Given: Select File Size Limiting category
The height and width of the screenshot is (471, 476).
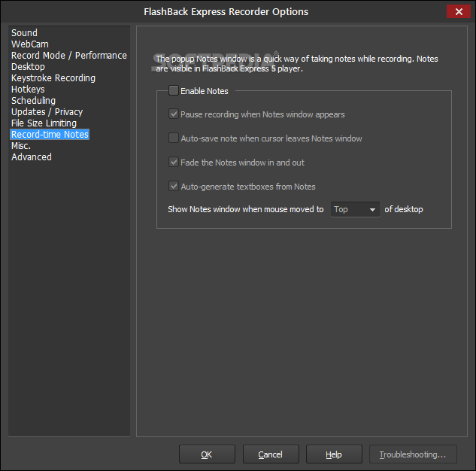Looking at the screenshot, I should pos(44,123).
